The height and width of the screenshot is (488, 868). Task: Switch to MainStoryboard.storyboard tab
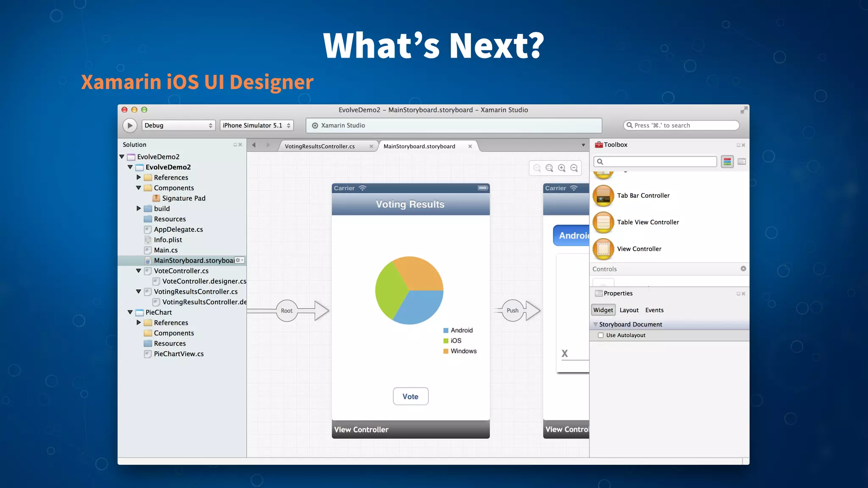pos(419,146)
